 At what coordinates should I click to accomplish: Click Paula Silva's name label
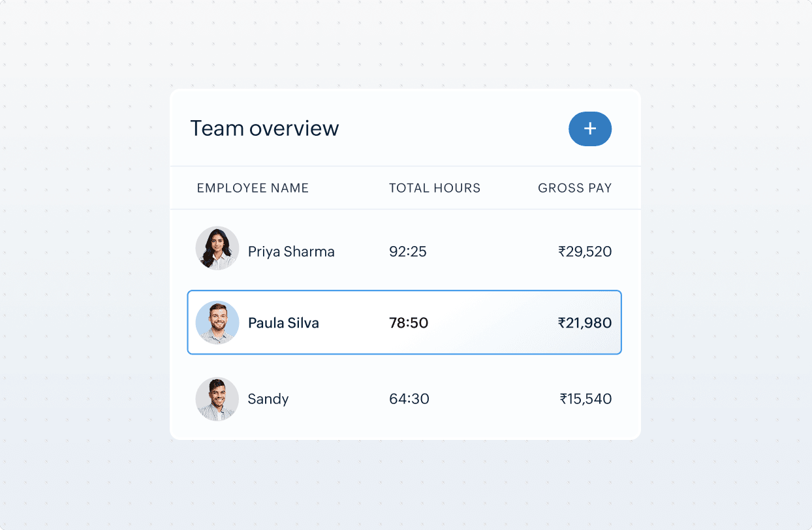tap(283, 322)
